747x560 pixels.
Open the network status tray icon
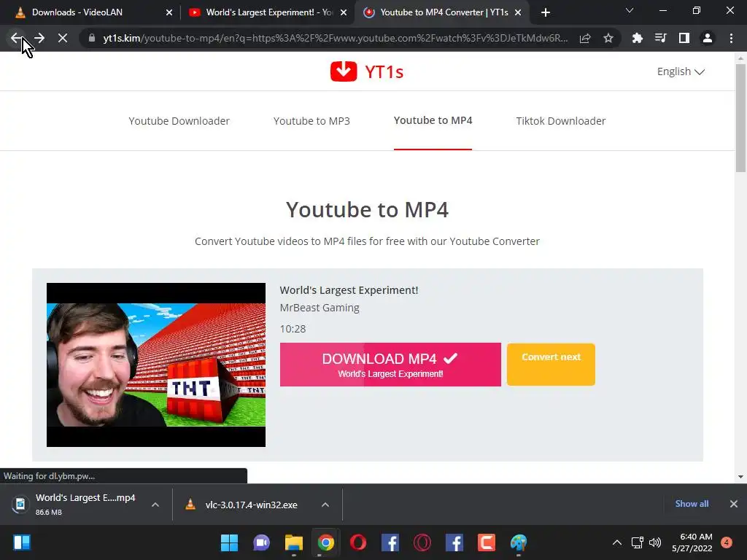[x=637, y=542]
